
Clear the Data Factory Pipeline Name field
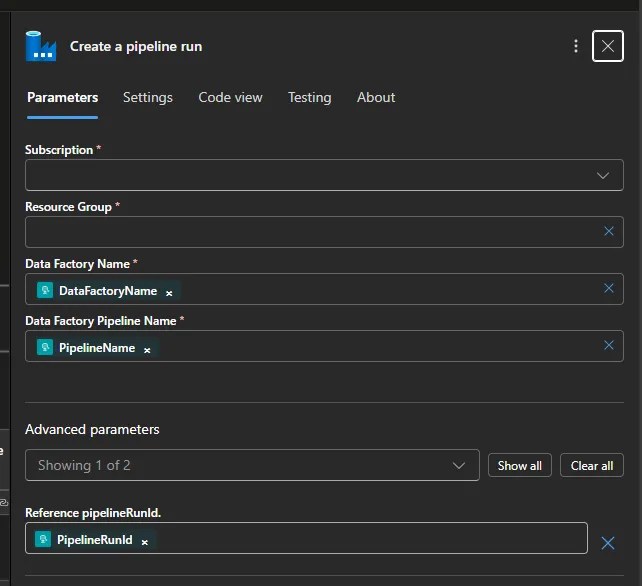coord(608,346)
